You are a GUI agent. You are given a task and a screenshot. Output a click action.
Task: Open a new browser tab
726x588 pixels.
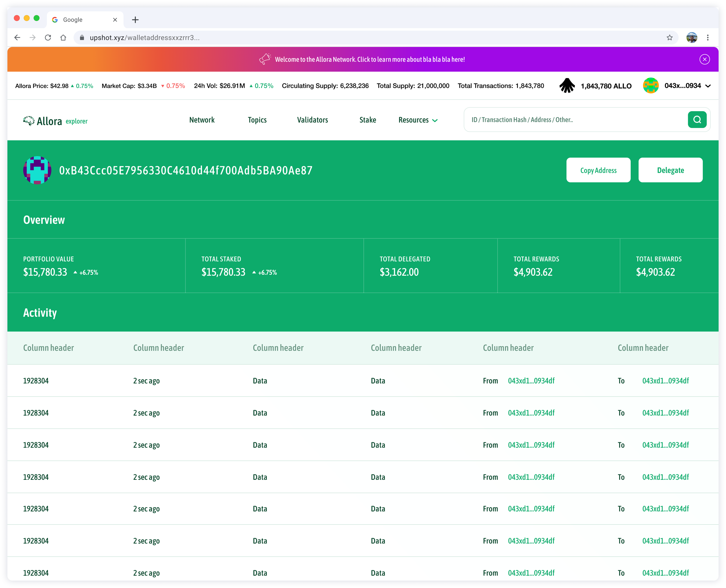[x=135, y=20]
